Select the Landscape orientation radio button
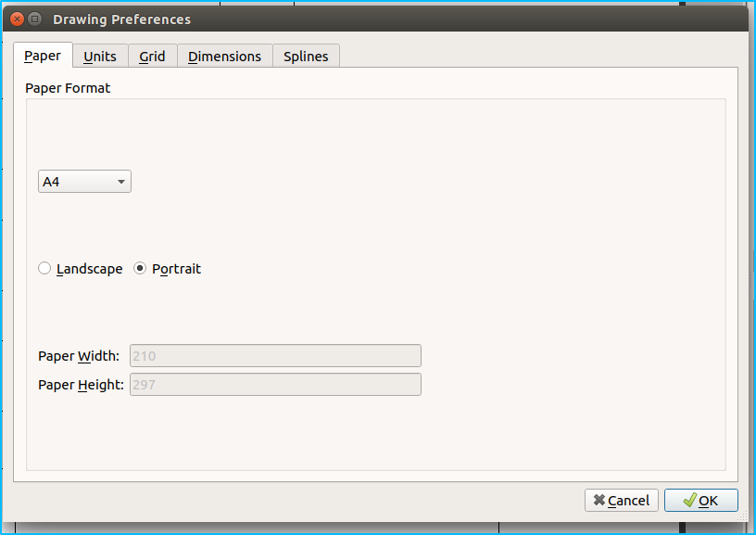The height and width of the screenshot is (535, 756). click(44, 269)
